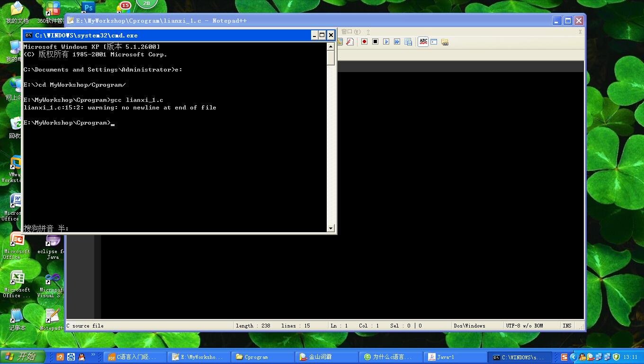This screenshot has width=644, height=364.
Task: Click 'C source file' in Notepad++ status bar
Action: [x=85, y=326]
